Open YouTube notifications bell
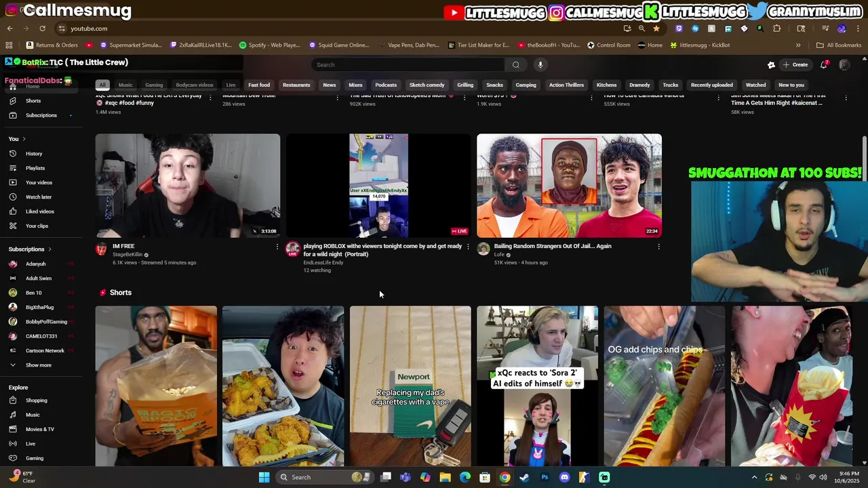This screenshot has width=868, height=488. pyautogui.click(x=824, y=64)
